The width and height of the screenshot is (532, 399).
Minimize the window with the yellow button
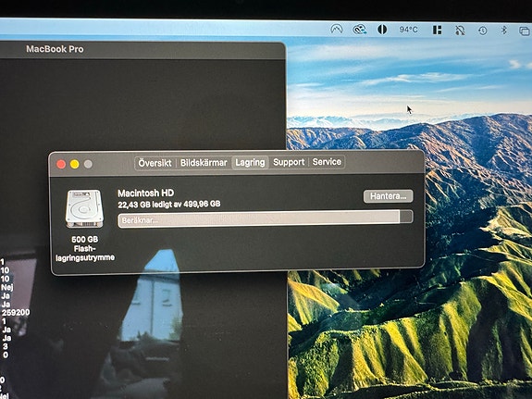[x=75, y=165]
